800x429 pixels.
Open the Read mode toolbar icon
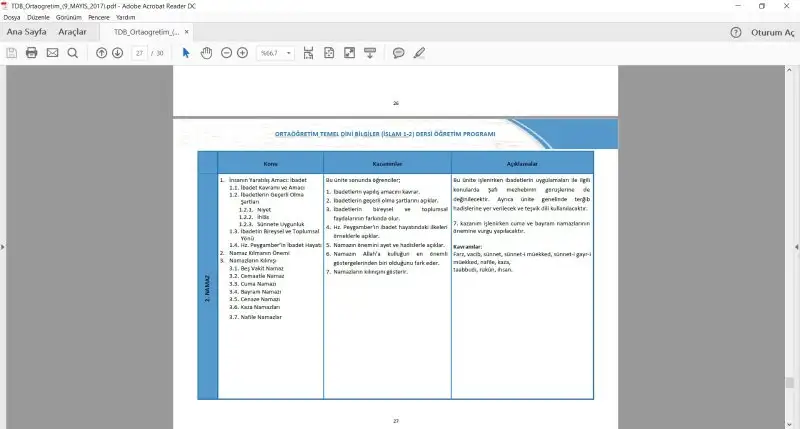[370, 53]
